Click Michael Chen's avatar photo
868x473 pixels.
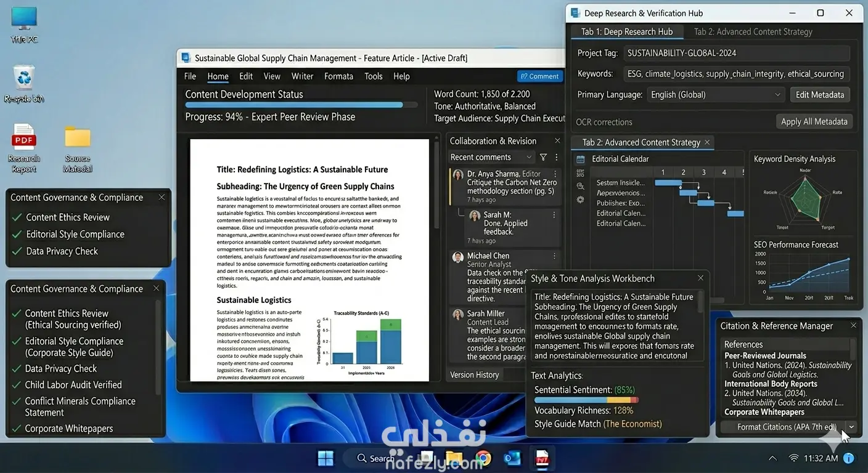coord(458,257)
